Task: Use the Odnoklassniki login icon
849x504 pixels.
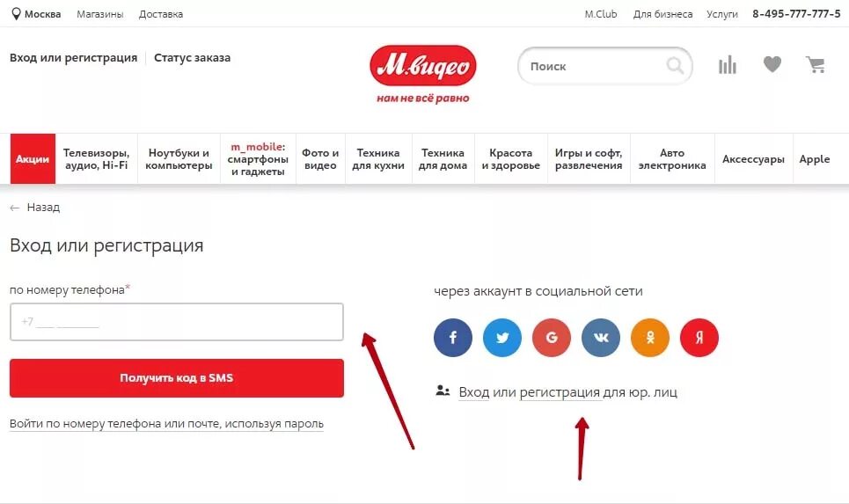Action: [650, 337]
